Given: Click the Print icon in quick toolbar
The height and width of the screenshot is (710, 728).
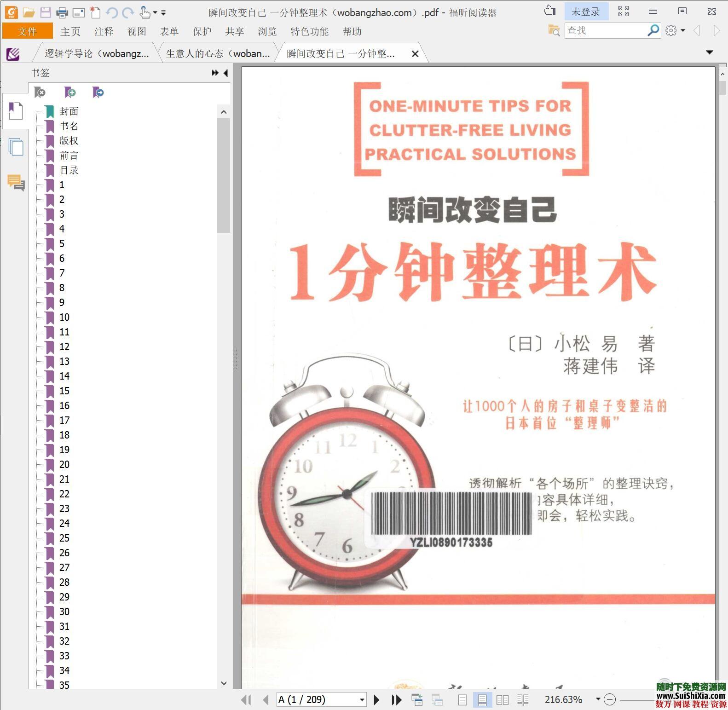Looking at the screenshot, I should 62,12.
